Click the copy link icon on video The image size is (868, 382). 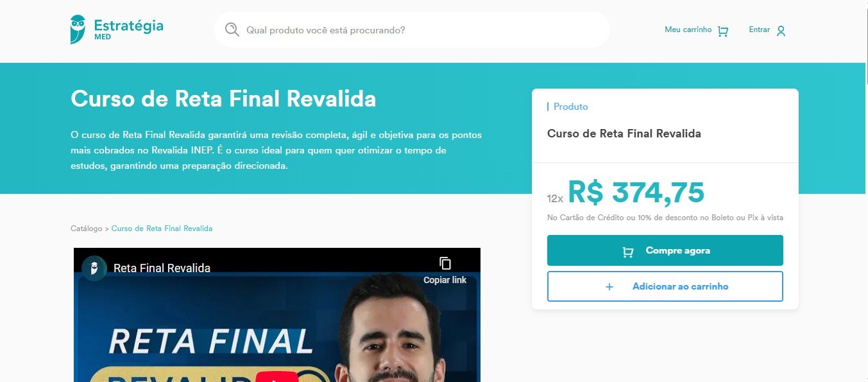[445, 263]
